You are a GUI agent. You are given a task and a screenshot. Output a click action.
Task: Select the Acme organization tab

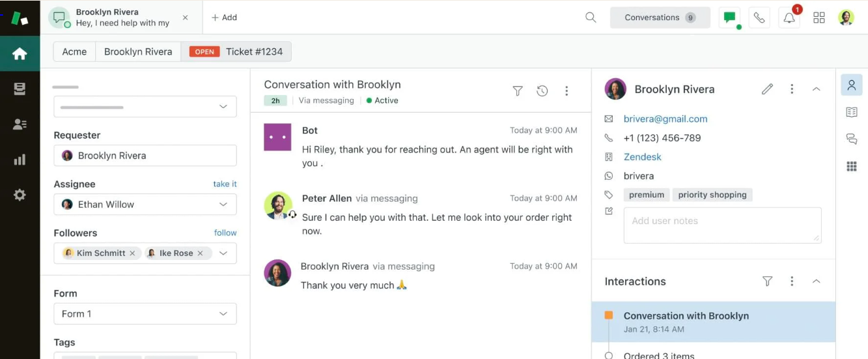[x=74, y=51]
